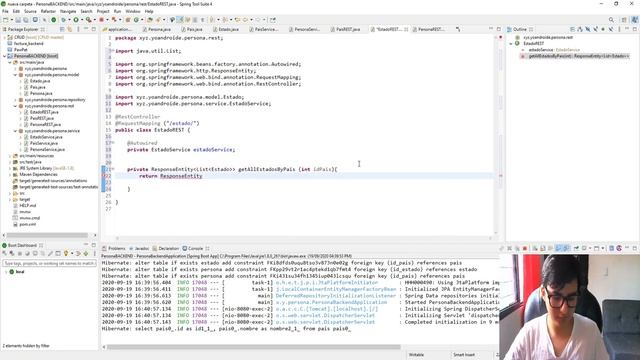Open the Package Explorer view menu
Image resolution: width=640 pixels, height=360 pixels.
click(78, 29)
